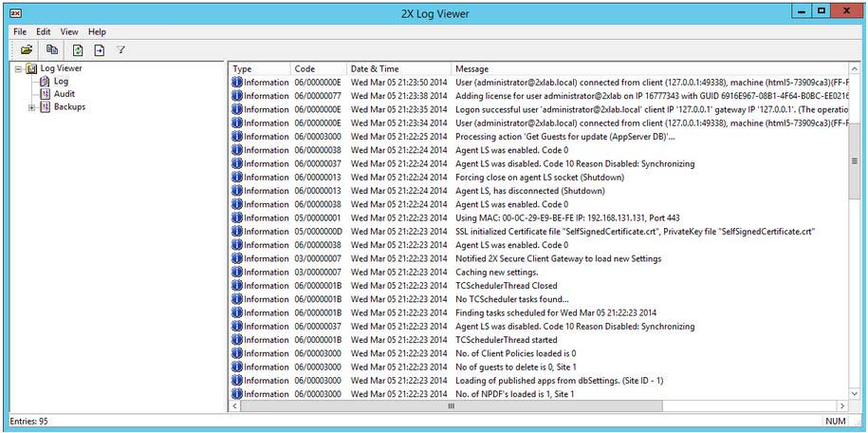Screen dimensions: 868x433
Task: Click the NUM status bar indicator
Action: point(836,422)
